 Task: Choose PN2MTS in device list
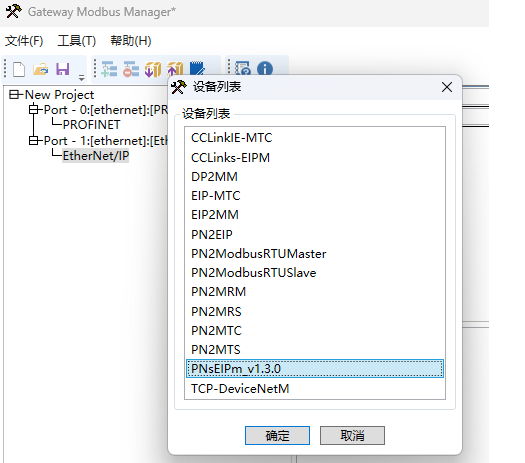(315, 350)
